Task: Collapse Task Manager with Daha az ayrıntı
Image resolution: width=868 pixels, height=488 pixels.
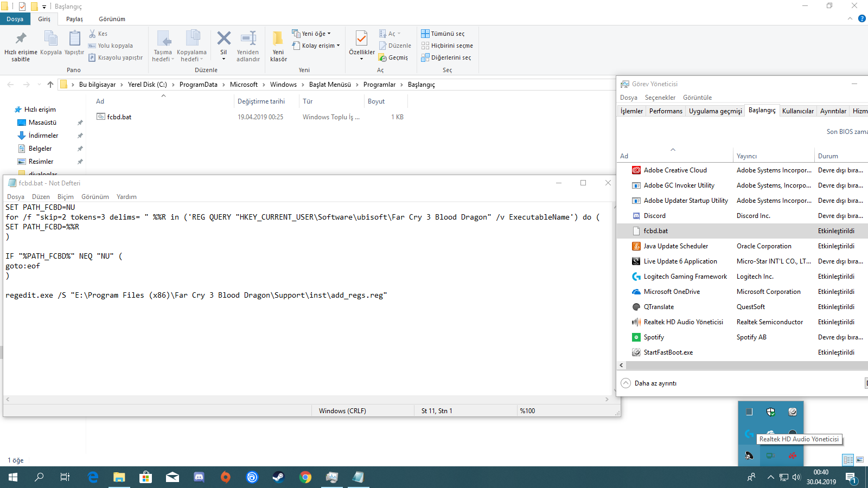Action: pos(649,383)
